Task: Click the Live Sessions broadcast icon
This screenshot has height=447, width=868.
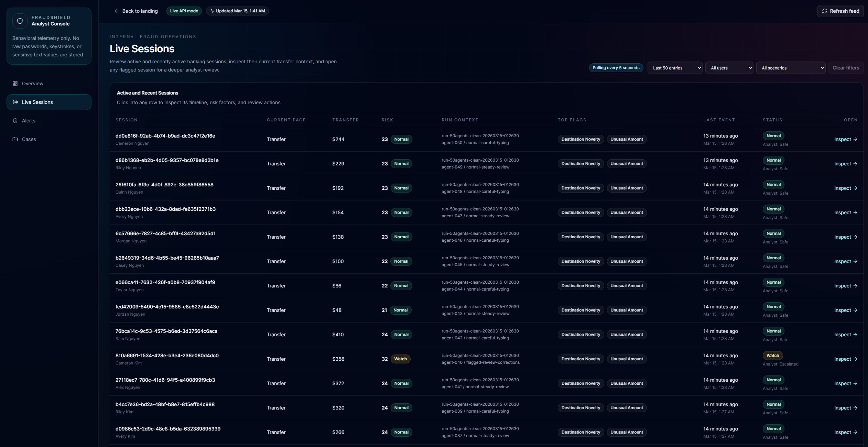Action: coord(15,102)
